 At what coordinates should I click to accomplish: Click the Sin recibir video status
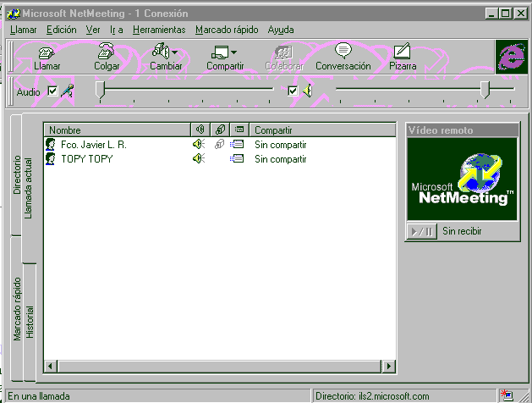pyautogui.click(x=462, y=231)
